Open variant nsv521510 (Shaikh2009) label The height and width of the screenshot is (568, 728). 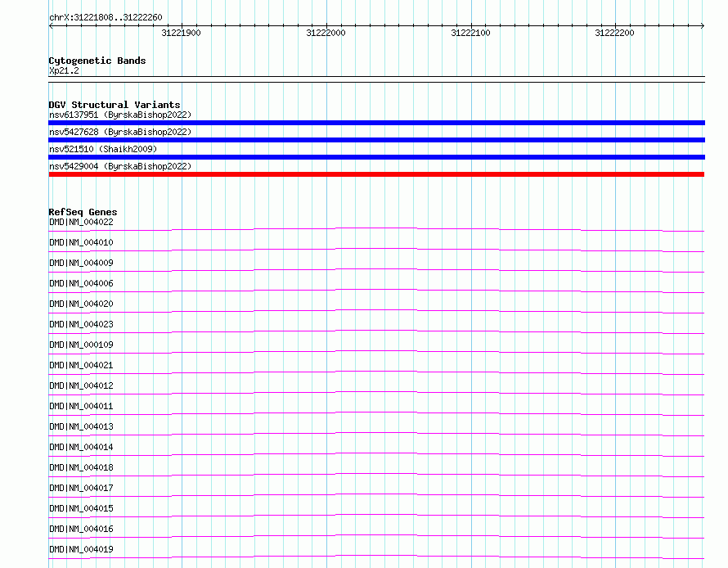tap(103, 149)
